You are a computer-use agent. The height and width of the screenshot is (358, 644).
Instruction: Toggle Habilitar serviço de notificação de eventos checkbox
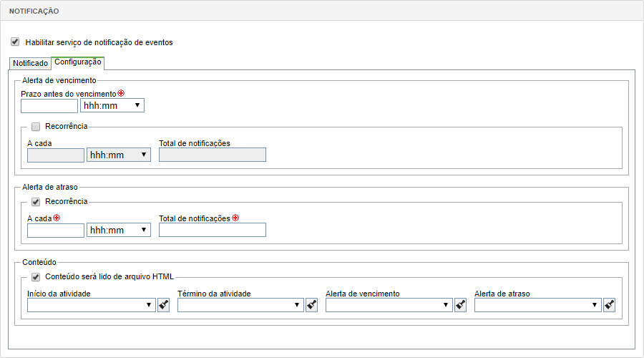point(15,42)
